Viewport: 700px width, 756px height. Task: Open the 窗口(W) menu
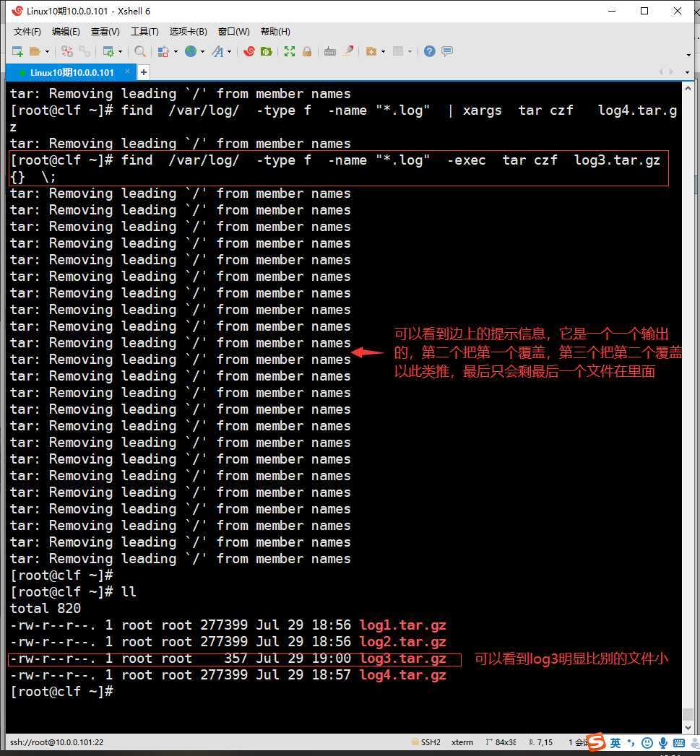(234, 32)
